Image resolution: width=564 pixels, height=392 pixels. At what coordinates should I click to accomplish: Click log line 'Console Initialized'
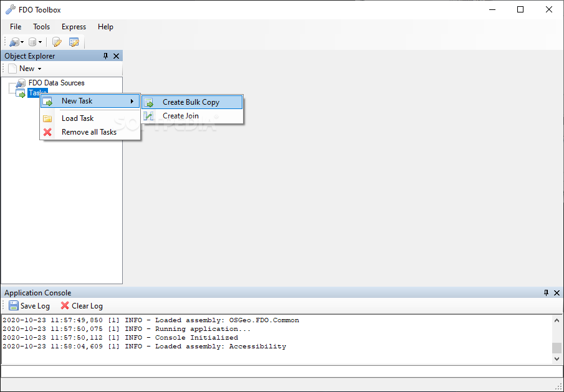(120, 337)
